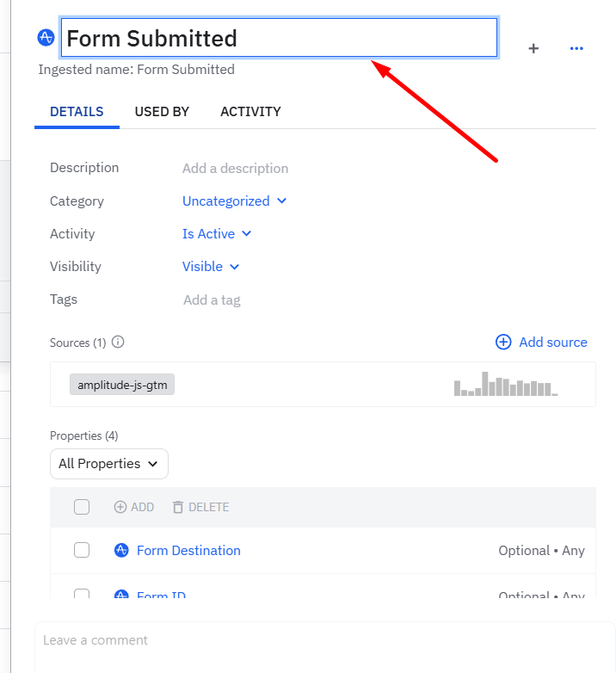The width and height of the screenshot is (616, 673).
Task: Click the Sources info icon
Action: click(x=118, y=343)
